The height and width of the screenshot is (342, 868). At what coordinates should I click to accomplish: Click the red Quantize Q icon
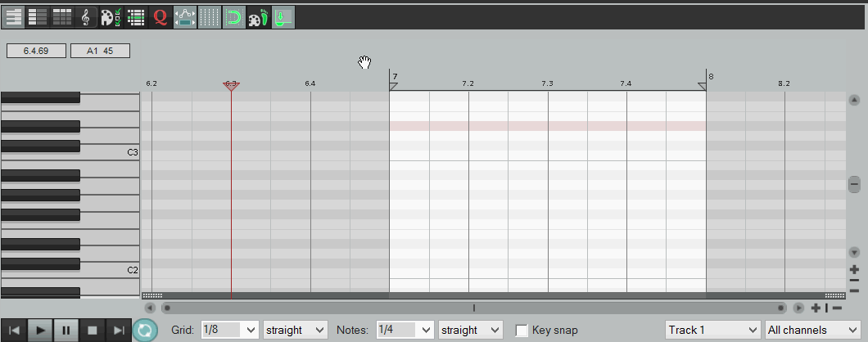(x=160, y=16)
